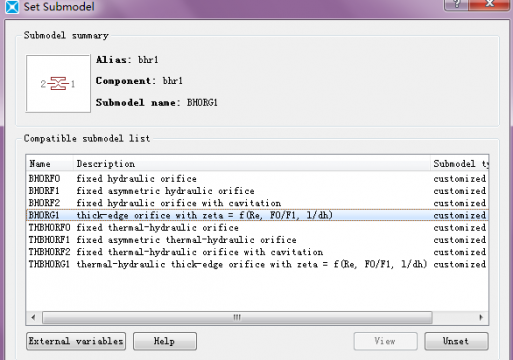Close the Set Submodel dialog
The width and height of the screenshot is (513, 360).
(x=489, y=4)
